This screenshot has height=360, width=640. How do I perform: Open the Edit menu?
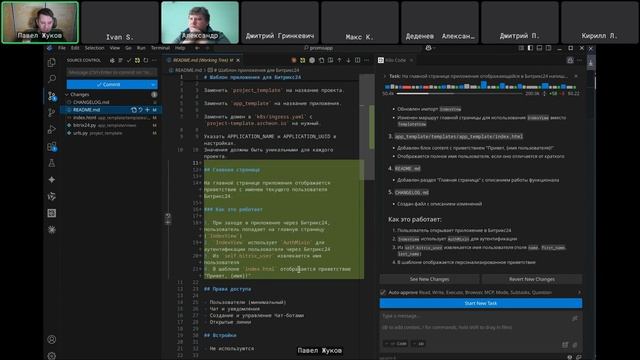click(x=75, y=48)
